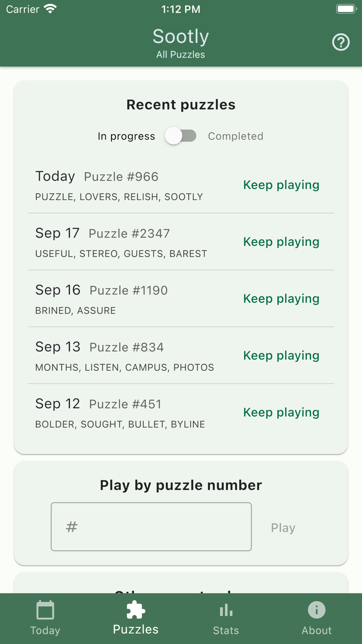Tap the Today calendar icon
The width and height of the screenshot is (362, 644).
(x=45, y=610)
